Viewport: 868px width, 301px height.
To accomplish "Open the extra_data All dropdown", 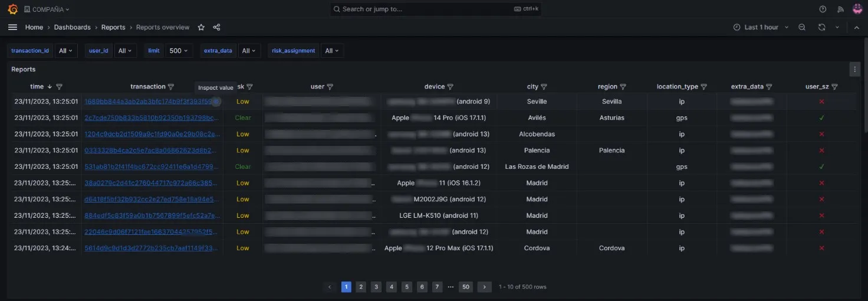I will 249,51.
